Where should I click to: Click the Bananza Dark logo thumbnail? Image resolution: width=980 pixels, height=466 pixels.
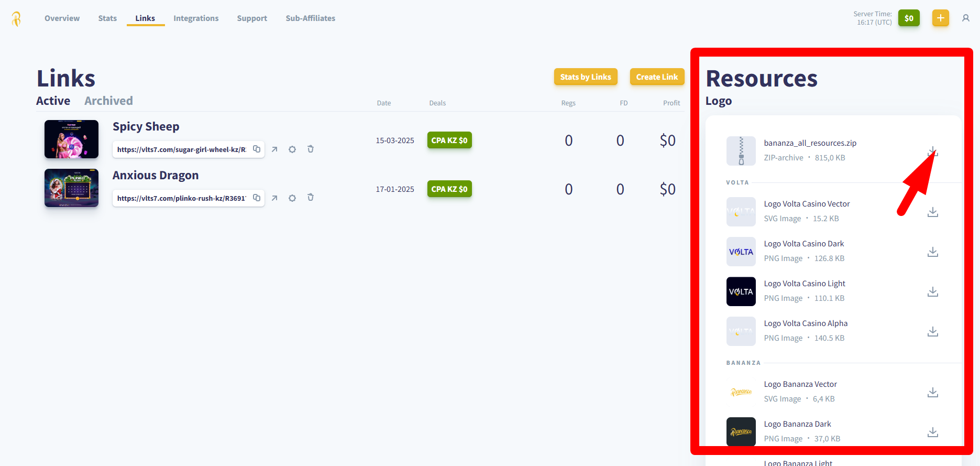click(741, 432)
